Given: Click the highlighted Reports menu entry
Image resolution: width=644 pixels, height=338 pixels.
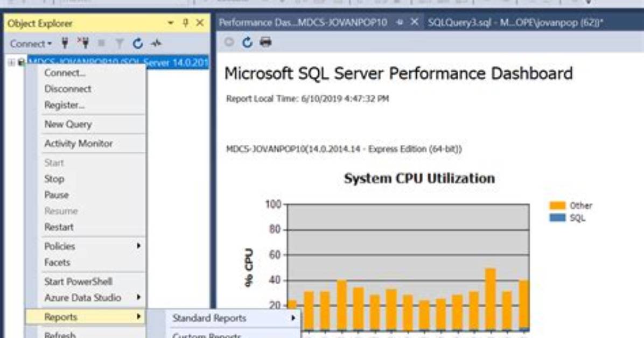Looking at the screenshot, I should pyautogui.click(x=86, y=316).
